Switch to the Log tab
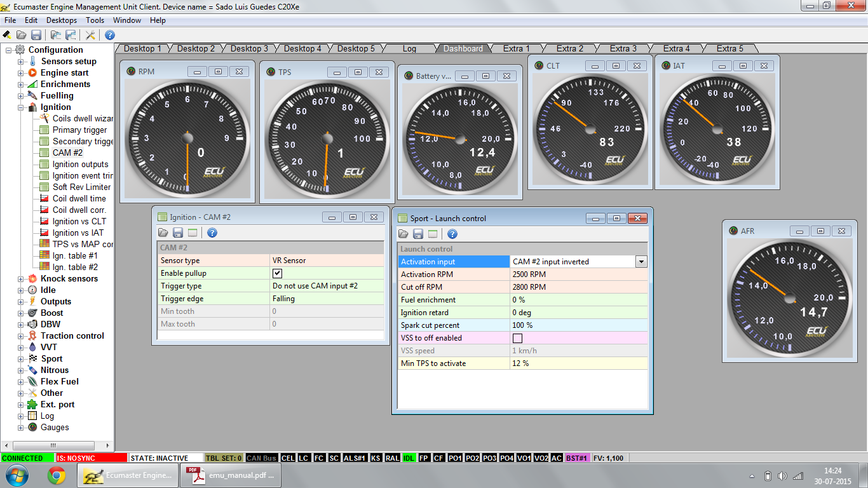The image size is (868, 488). point(409,48)
